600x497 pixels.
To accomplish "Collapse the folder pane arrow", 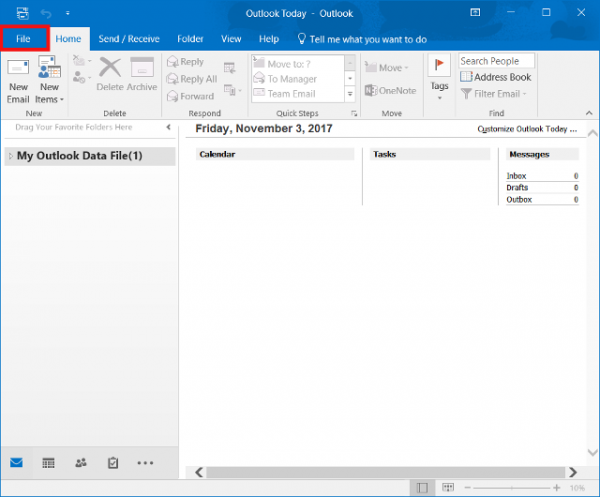I will click(168, 127).
